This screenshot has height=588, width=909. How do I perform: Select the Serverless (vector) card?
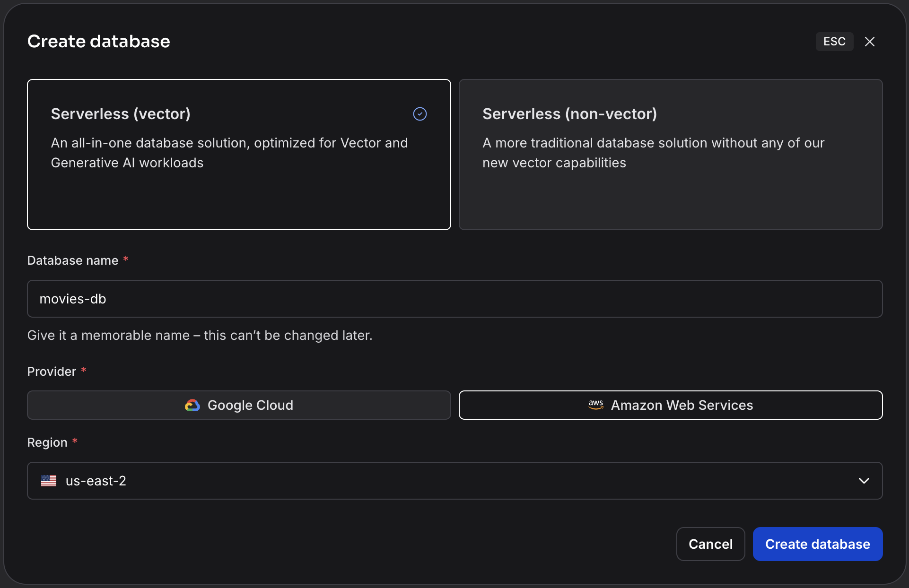[x=239, y=155]
